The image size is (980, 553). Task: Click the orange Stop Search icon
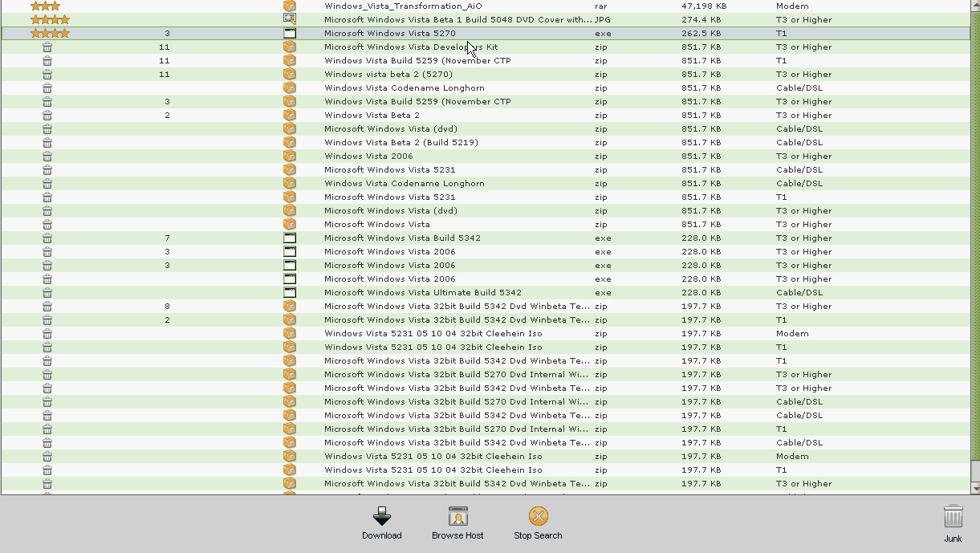point(538,516)
